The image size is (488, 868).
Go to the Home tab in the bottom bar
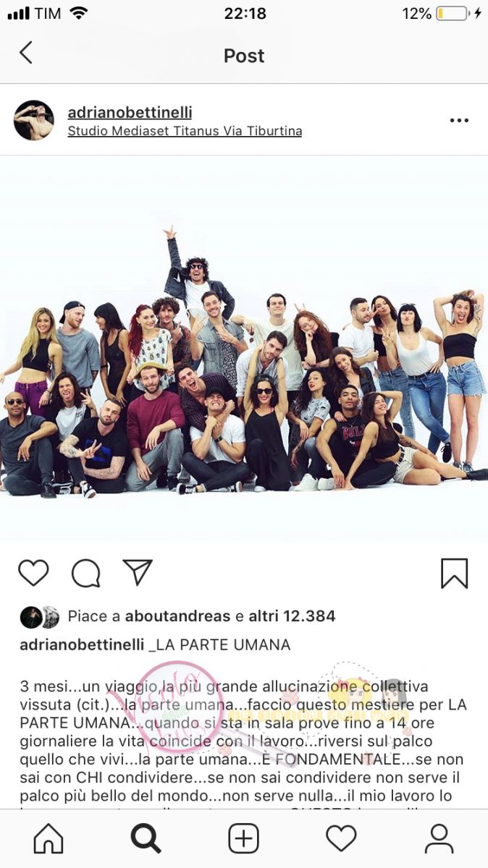(49, 838)
